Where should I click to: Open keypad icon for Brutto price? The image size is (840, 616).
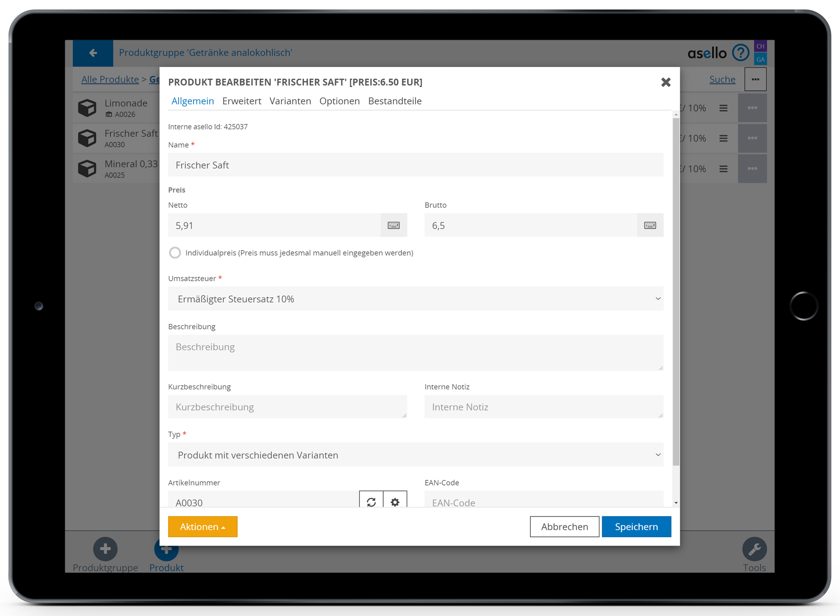pos(650,225)
